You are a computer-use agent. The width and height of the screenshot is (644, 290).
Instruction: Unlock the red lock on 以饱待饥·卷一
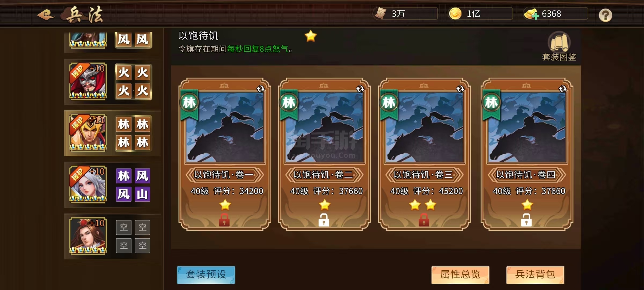coord(224,220)
